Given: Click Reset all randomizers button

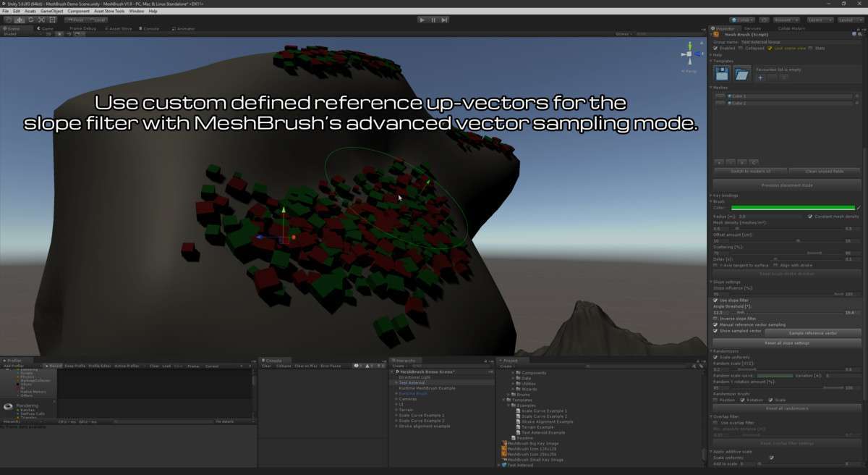Looking at the screenshot, I should 787,408.
